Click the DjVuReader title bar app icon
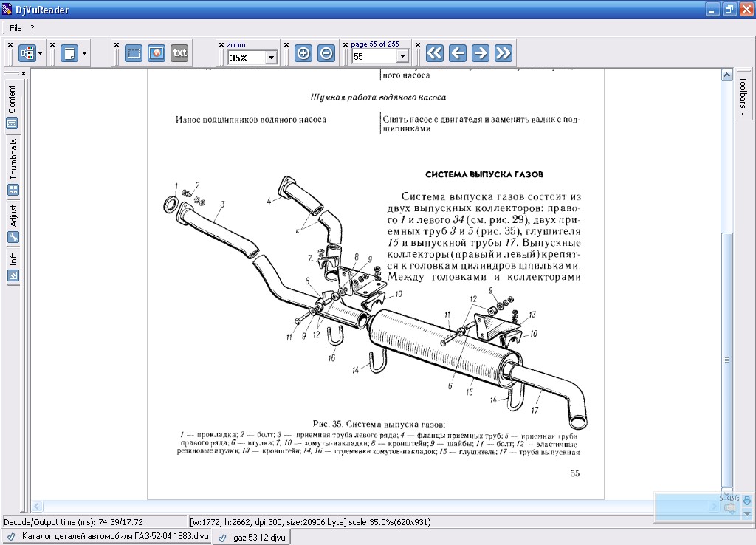 7,9
